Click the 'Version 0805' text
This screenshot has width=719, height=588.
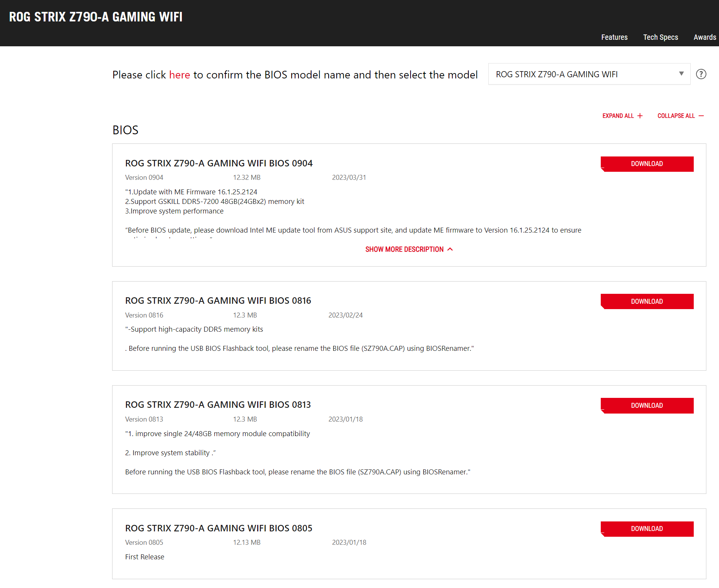[x=144, y=542]
